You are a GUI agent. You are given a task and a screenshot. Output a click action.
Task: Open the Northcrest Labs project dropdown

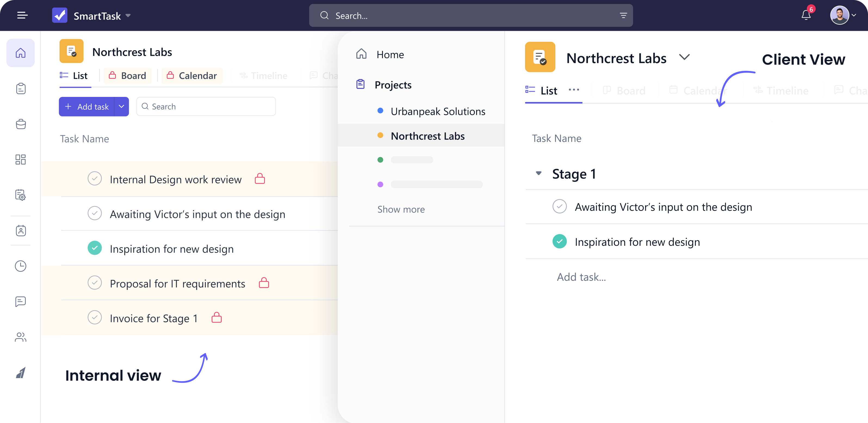click(685, 57)
